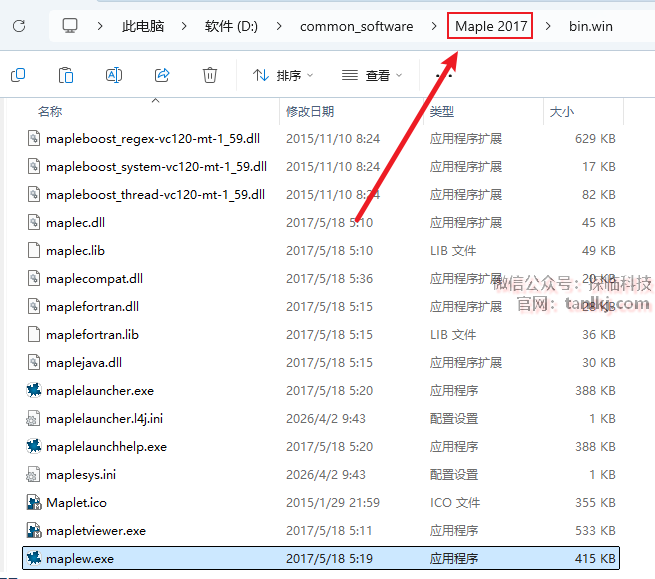Screen dimensions: 655x579
Task: Click icon of mapleboost_system-vc120-mt-1_59.dll
Action: tap(34, 166)
